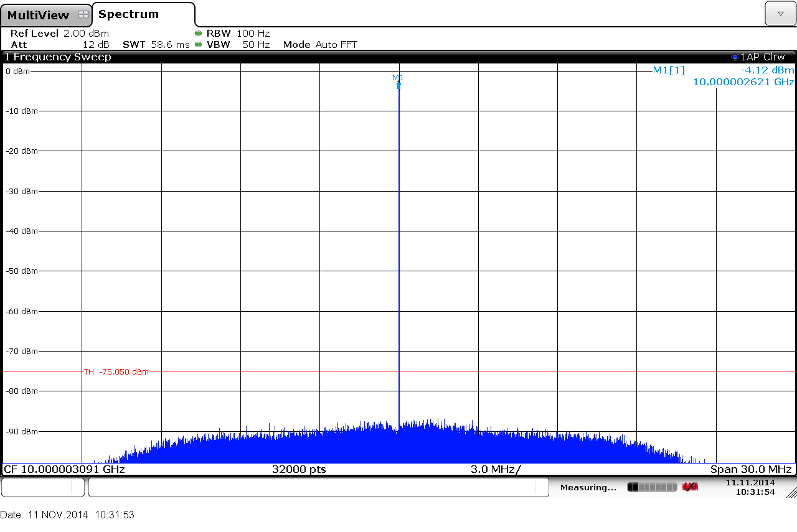
Task: Click the MultiView grid icon
Action: (83, 15)
